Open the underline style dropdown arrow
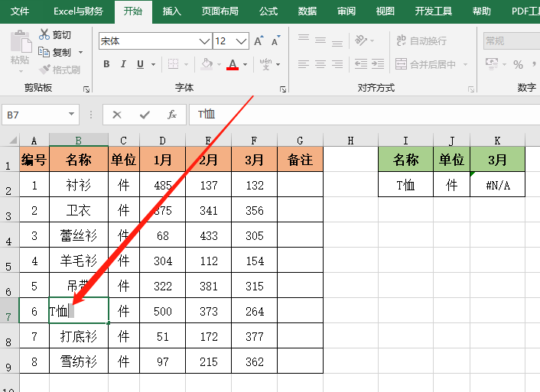Screen dimensions: 540x392 coord(153,64)
